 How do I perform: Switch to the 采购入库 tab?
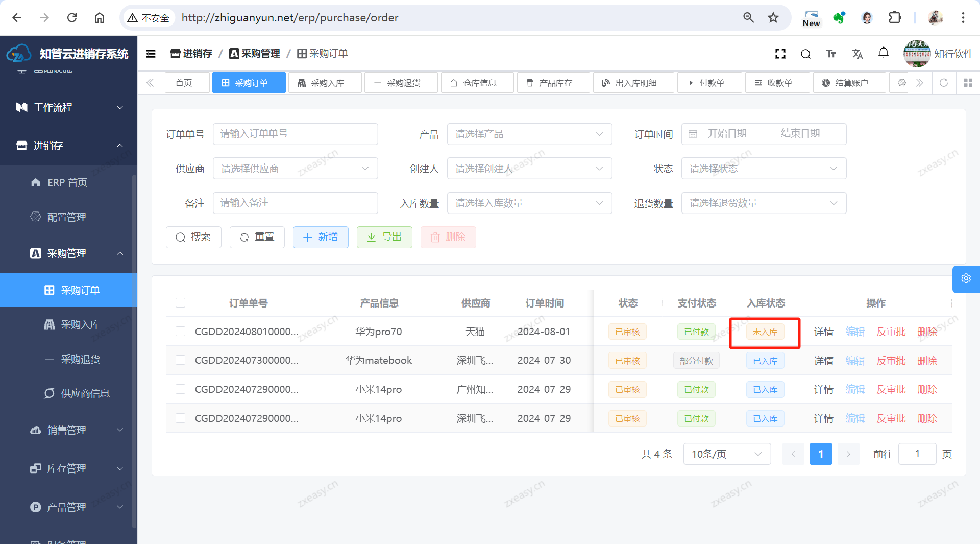click(325, 83)
